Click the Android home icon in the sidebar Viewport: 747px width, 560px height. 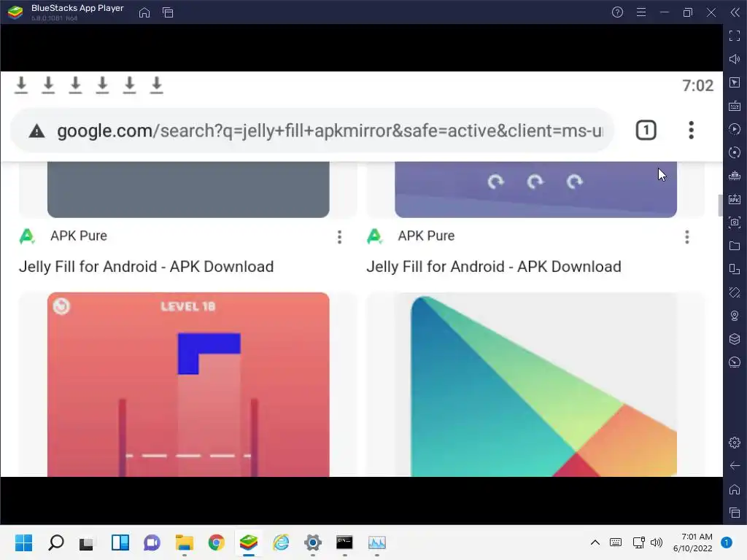point(735,489)
